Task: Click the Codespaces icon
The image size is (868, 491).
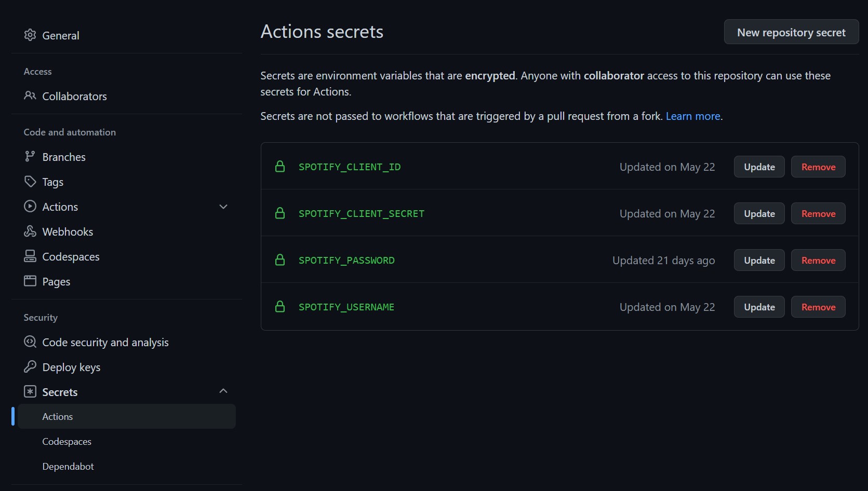Action: pos(30,256)
